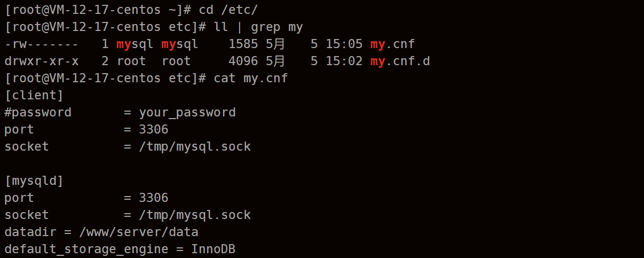Click port value 3306 under [mysqld]

pyautogui.click(x=154, y=198)
